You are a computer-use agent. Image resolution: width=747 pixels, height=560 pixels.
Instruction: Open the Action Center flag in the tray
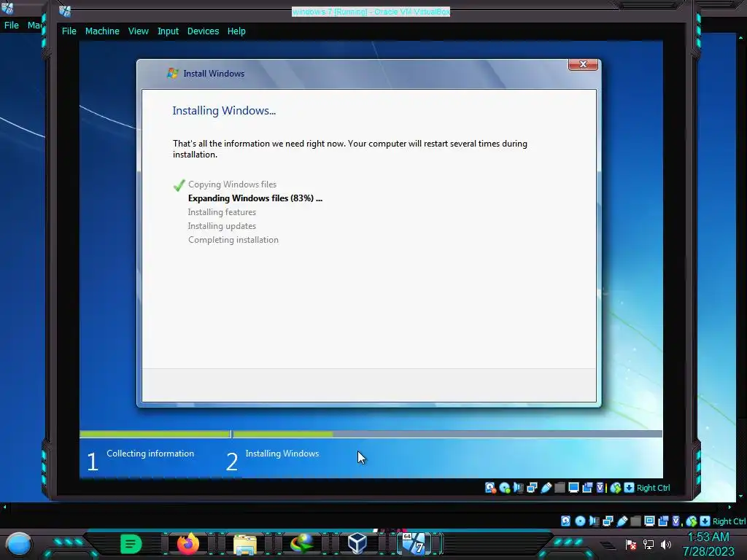pos(631,544)
